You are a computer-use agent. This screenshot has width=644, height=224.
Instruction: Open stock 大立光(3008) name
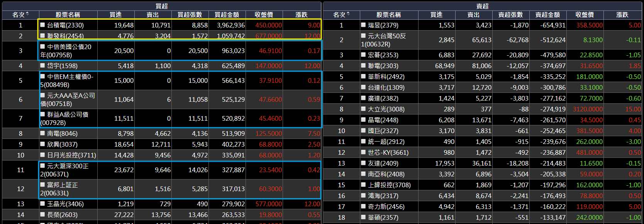click(x=386, y=109)
